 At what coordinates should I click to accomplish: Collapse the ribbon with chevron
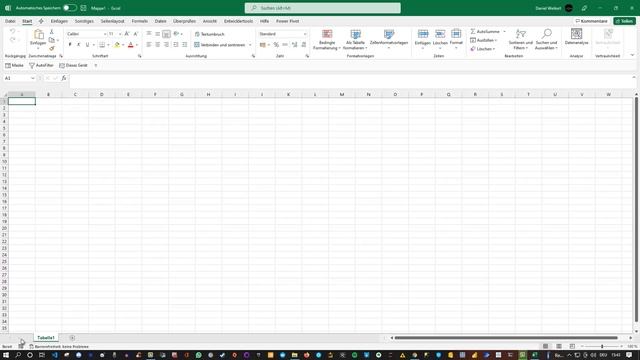[x=632, y=56]
